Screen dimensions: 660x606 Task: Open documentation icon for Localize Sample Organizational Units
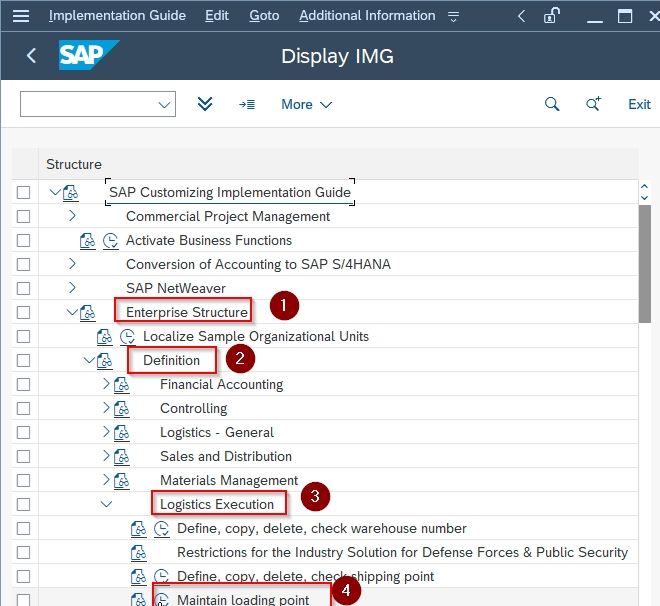point(104,337)
